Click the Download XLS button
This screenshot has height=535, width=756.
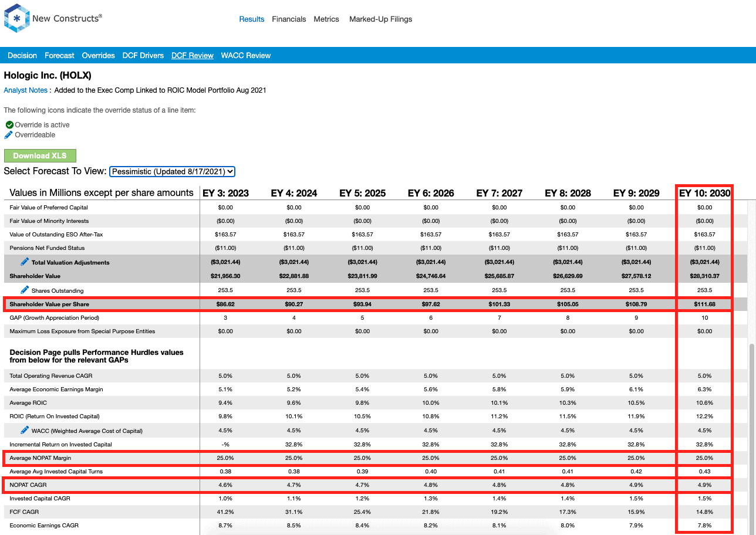(x=40, y=155)
